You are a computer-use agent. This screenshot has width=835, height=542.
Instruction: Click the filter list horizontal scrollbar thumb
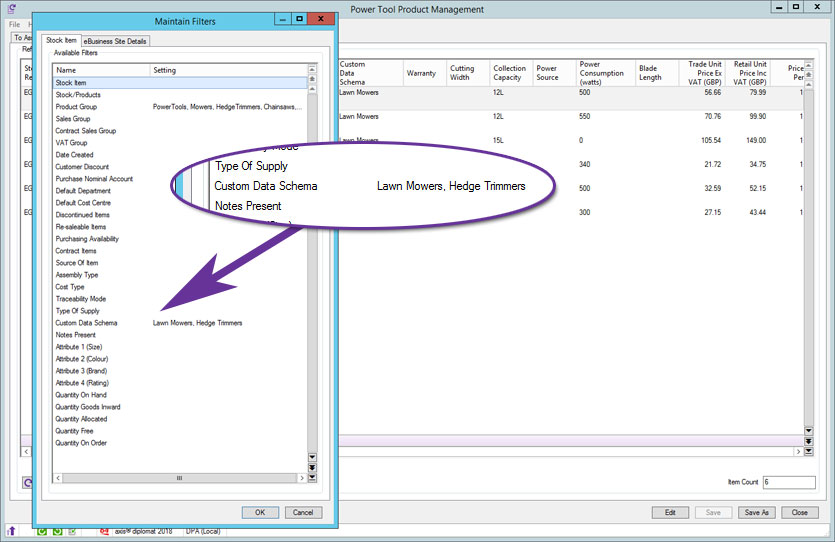click(179, 478)
